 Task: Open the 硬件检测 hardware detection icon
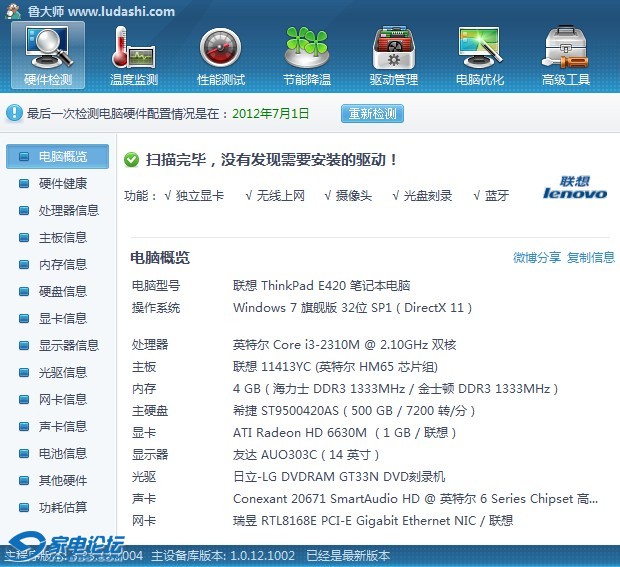point(48,55)
